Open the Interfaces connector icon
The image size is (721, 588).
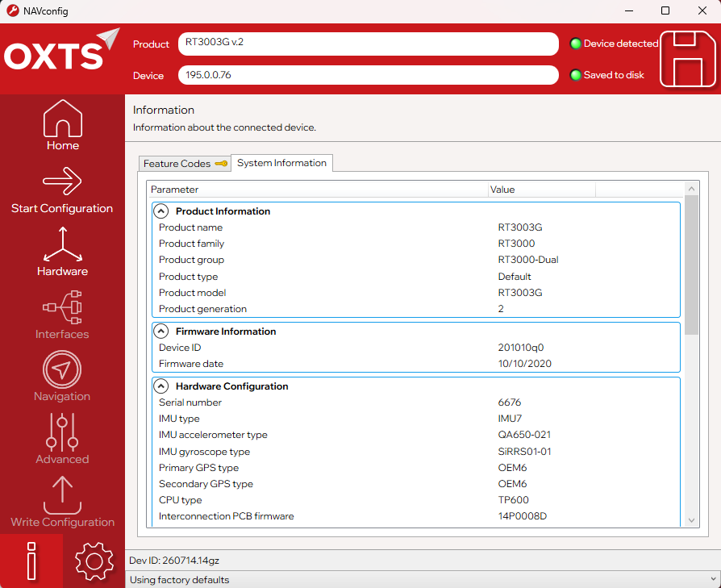click(63, 307)
